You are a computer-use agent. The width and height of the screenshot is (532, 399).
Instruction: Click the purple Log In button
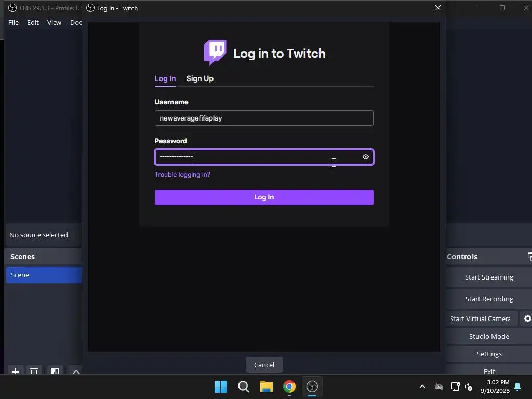point(264,197)
